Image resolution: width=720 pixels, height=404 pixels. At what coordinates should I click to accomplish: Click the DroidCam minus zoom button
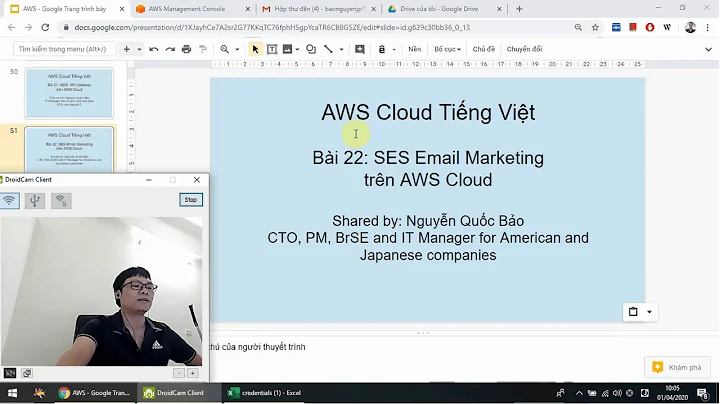(179, 373)
